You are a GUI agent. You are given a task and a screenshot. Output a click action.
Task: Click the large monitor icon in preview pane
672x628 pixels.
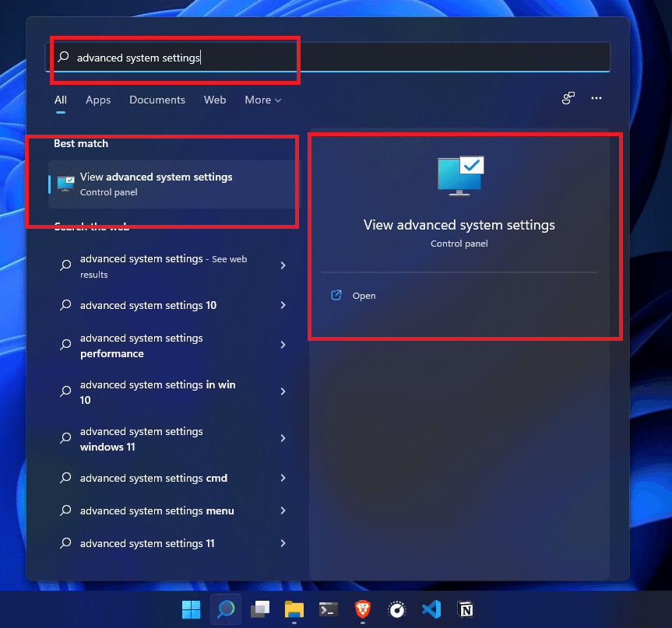point(460,176)
